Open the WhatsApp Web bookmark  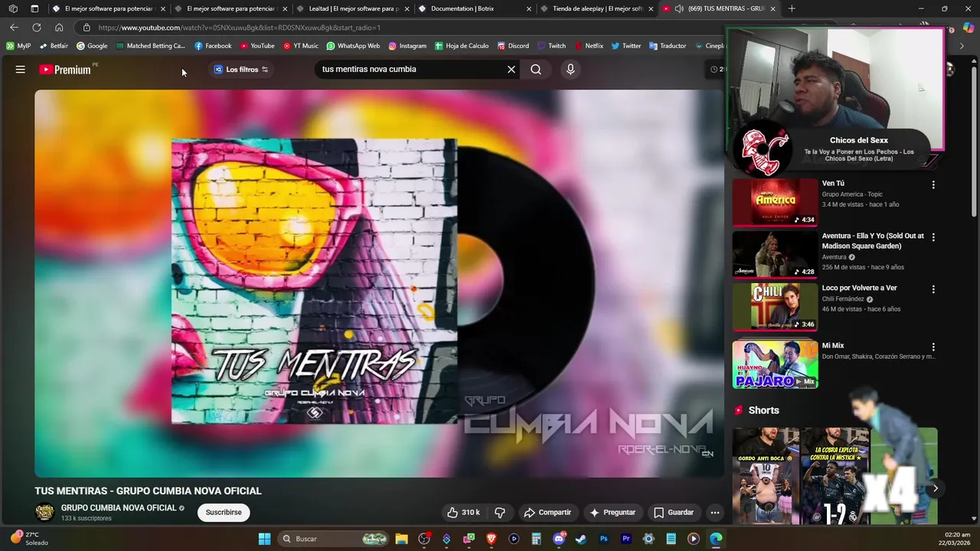pyautogui.click(x=353, y=46)
